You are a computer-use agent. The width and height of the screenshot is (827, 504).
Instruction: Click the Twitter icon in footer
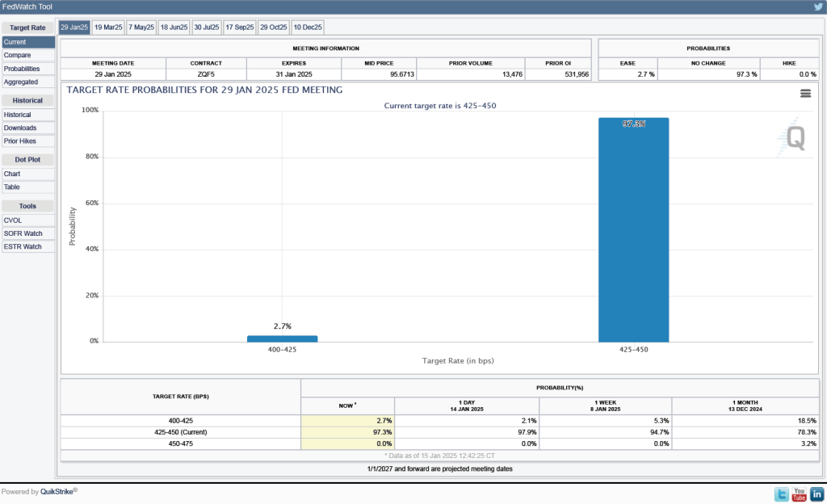(x=781, y=493)
